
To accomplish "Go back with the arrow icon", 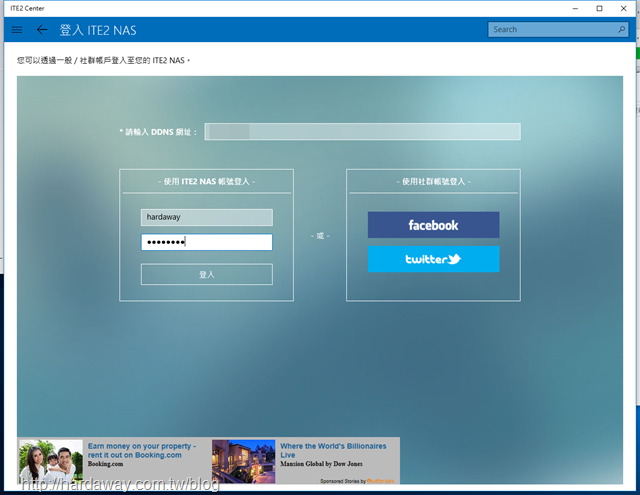I will [42, 30].
